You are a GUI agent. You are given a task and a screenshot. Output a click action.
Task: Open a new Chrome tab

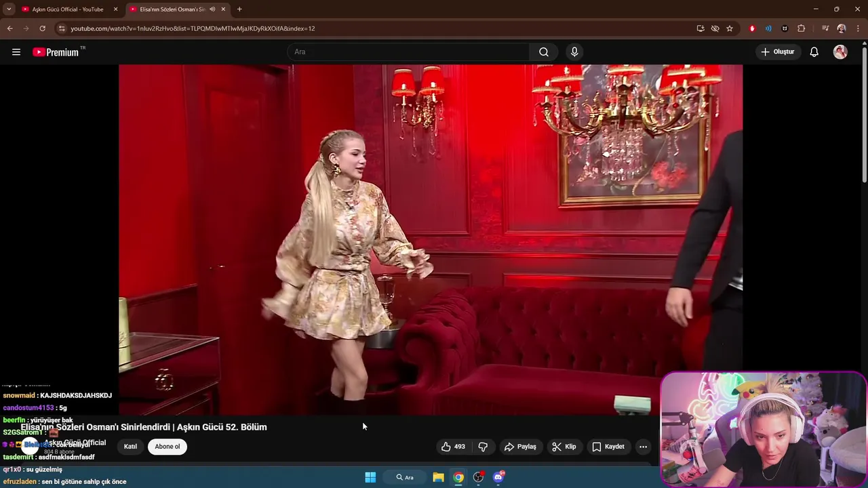click(239, 9)
